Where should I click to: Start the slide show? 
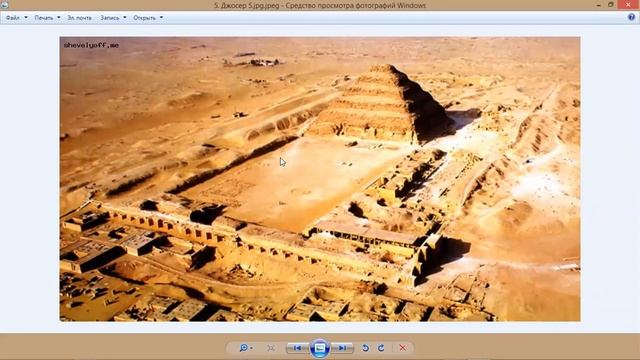[x=320, y=348]
